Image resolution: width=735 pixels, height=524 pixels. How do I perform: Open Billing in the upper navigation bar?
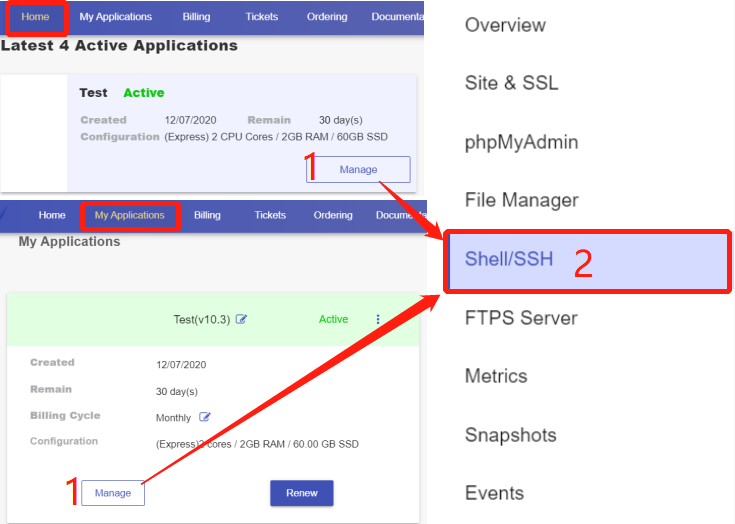click(196, 17)
